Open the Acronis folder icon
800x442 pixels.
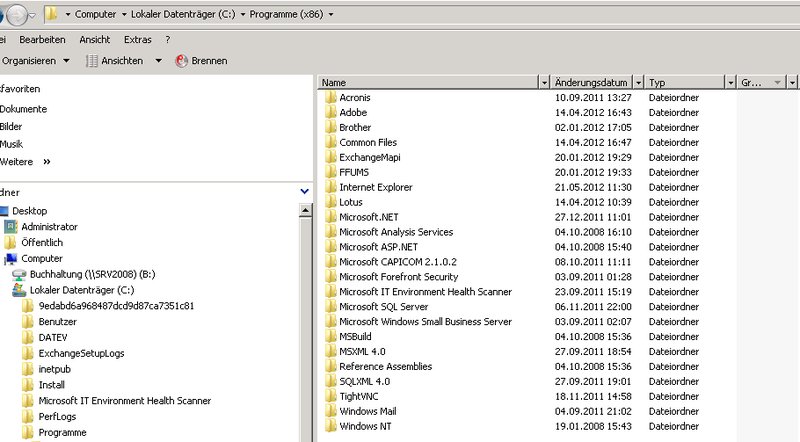click(331, 97)
